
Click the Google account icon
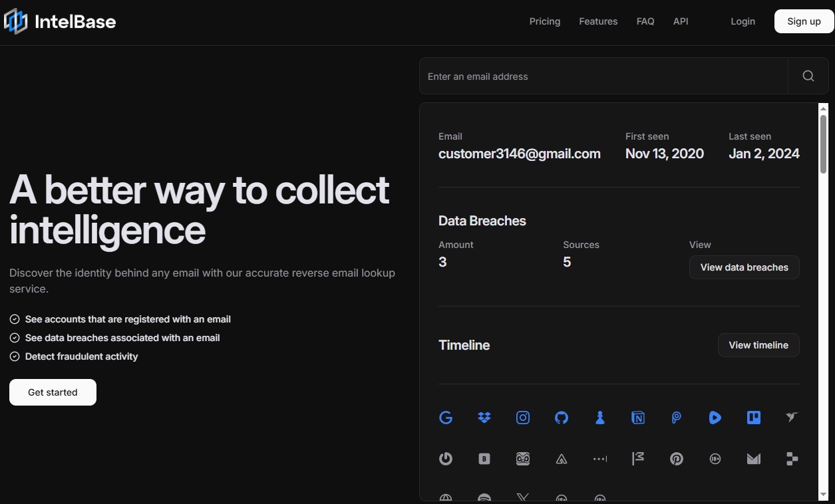tap(446, 418)
